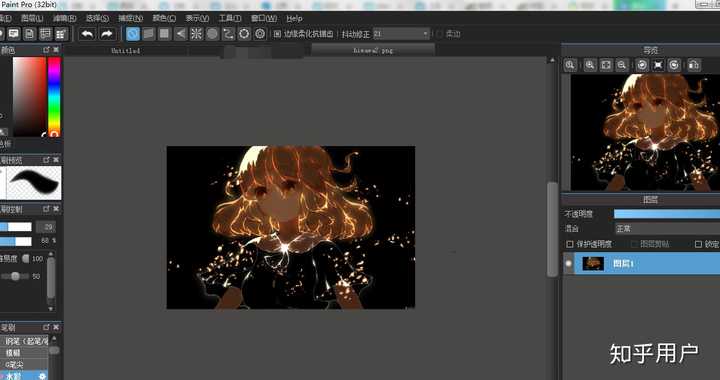Click the concentric circle snap icon
The height and width of the screenshot is (380, 720).
(260, 34)
